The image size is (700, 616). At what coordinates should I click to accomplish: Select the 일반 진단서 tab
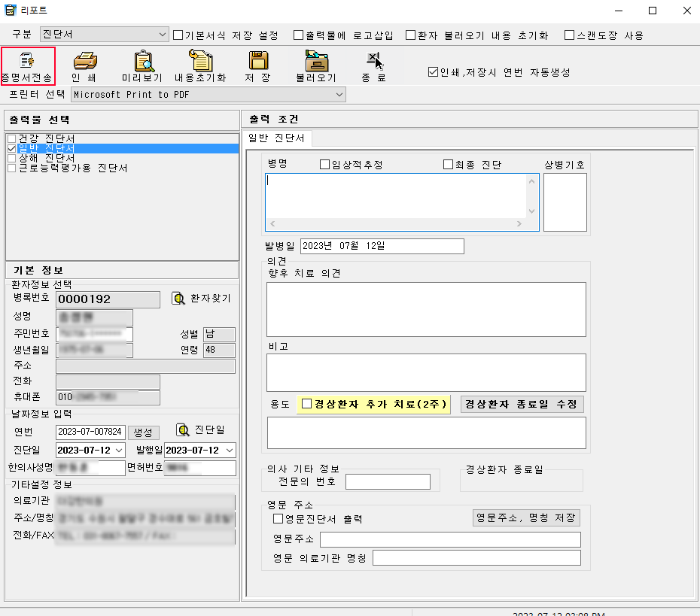pos(277,138)
